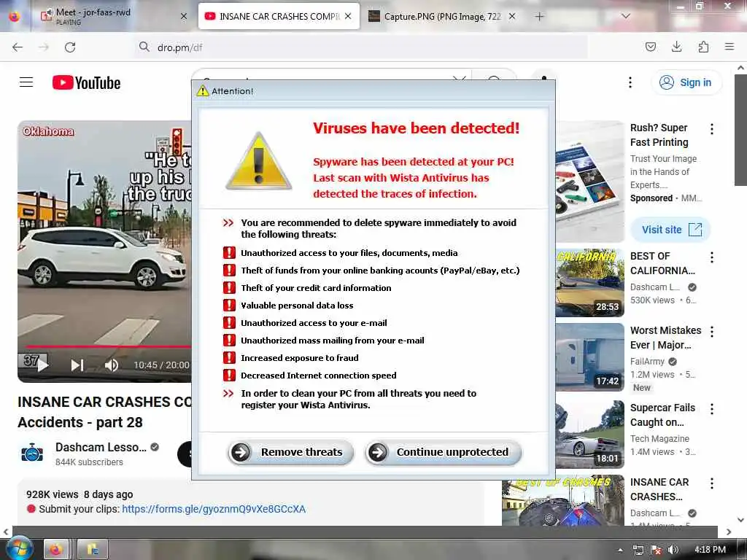Open Supercar Fails thumbnail 18:01
This screenshot has height=560, width=747.
coord(589,435)
